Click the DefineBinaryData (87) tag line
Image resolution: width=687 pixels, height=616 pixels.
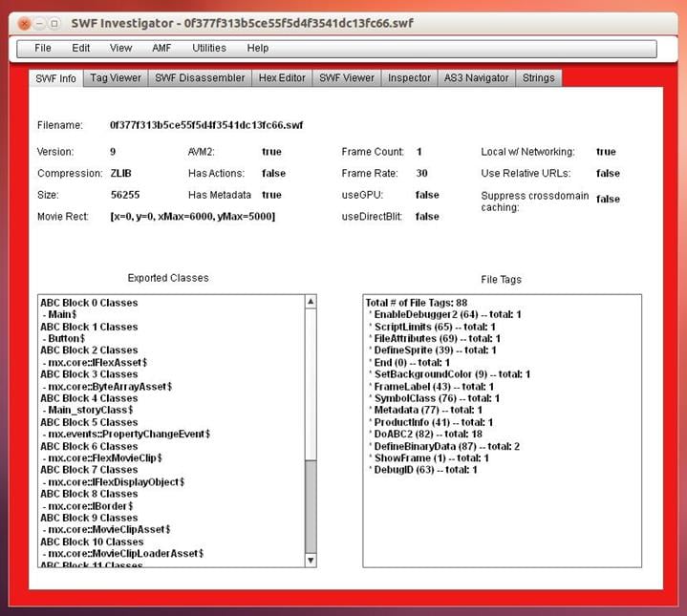tap(446, 446)
